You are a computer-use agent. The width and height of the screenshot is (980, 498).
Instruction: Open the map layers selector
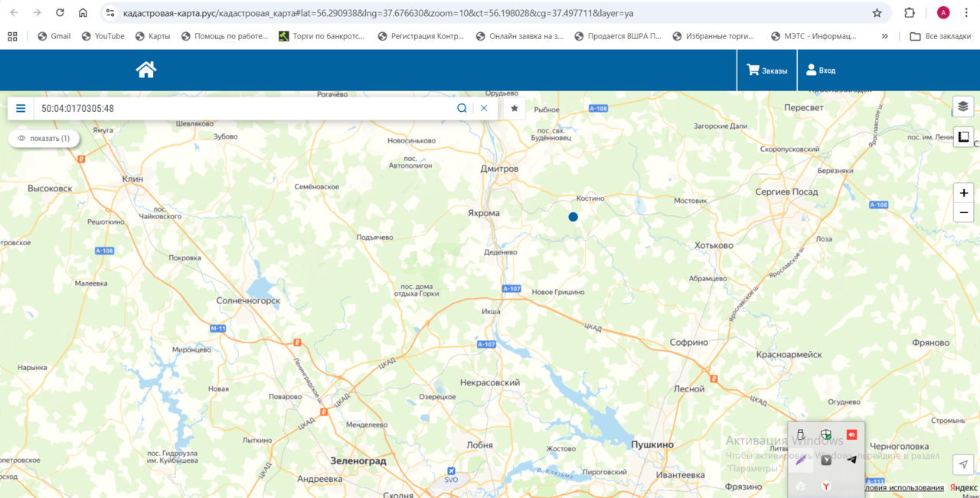963,106
